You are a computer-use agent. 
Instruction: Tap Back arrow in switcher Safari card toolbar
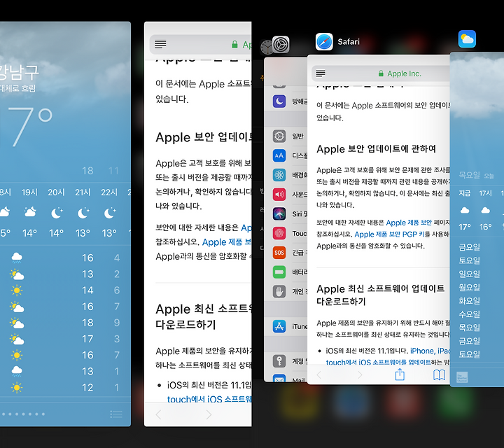coord(319,374)
